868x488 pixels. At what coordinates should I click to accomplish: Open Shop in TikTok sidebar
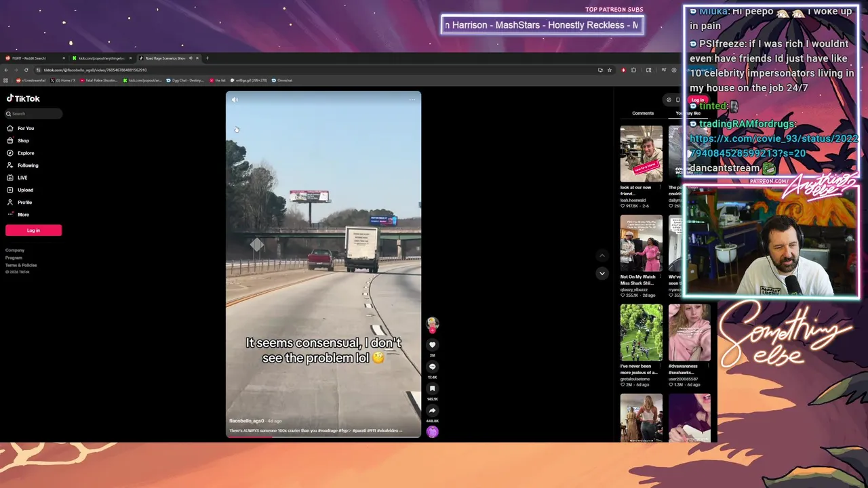pyautogui.click(x=18, y=140)
